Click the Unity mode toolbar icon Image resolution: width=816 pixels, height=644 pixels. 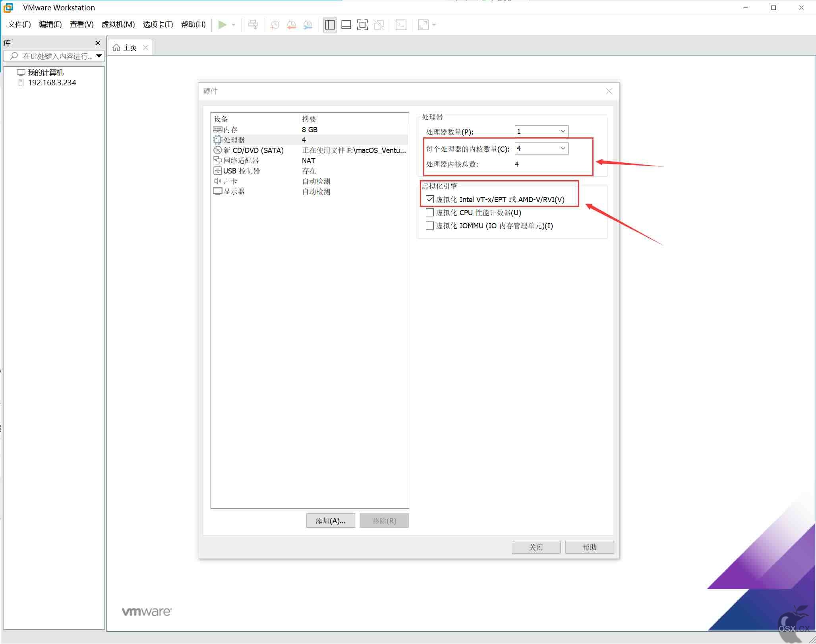pyautogui.click(x=379, y=25)
